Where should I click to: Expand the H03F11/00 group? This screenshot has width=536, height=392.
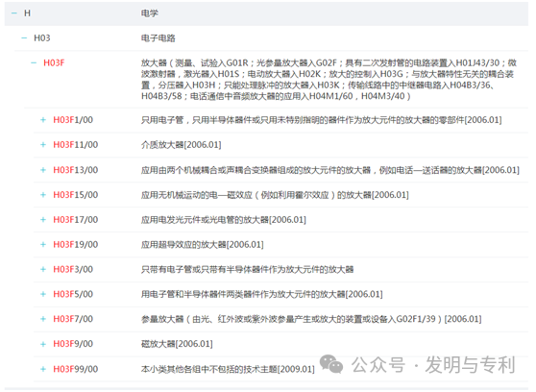pyautogui.click(x=43, y=145)
